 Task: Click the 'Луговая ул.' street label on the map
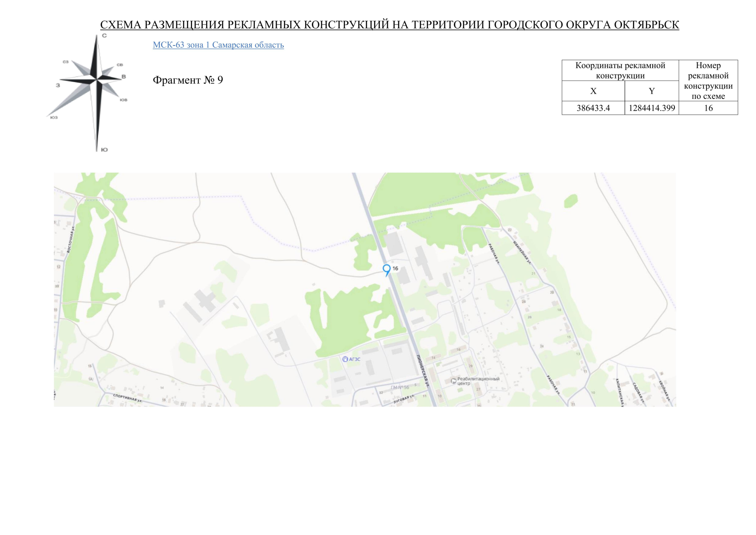point(404,399)
